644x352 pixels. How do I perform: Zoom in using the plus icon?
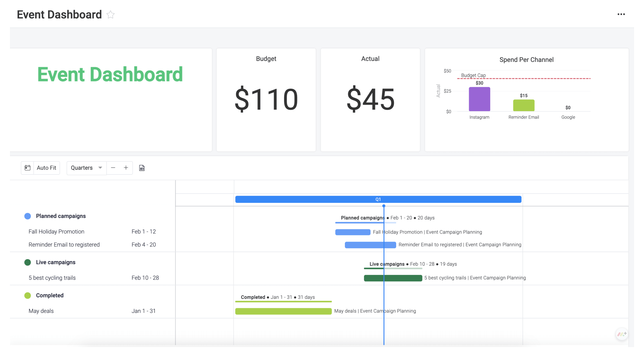click(x=126, y=168)
